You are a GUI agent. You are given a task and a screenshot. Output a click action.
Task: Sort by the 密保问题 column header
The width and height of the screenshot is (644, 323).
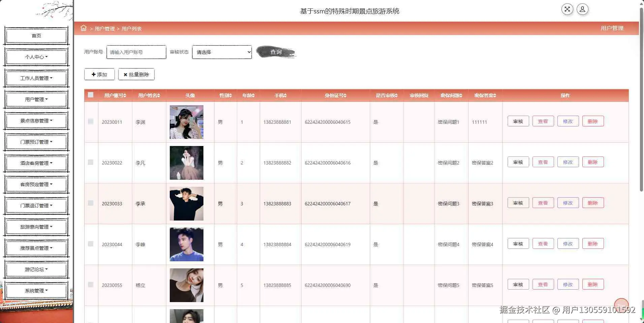click(x=451, y=95)
